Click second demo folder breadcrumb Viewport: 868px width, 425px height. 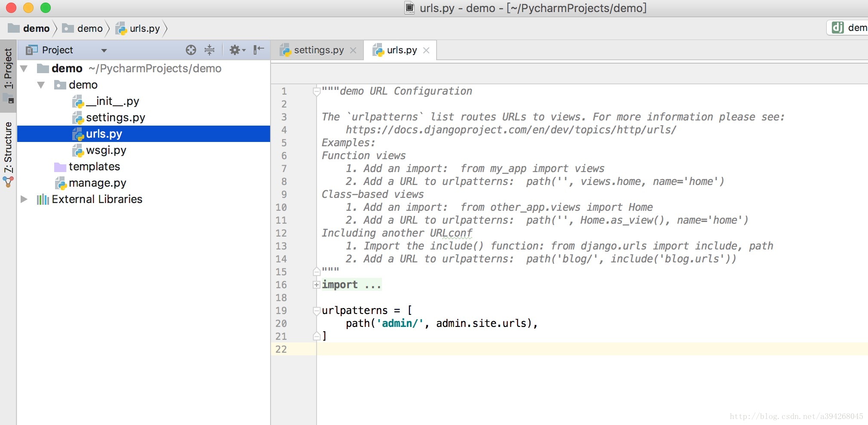(x=83, y=28)
